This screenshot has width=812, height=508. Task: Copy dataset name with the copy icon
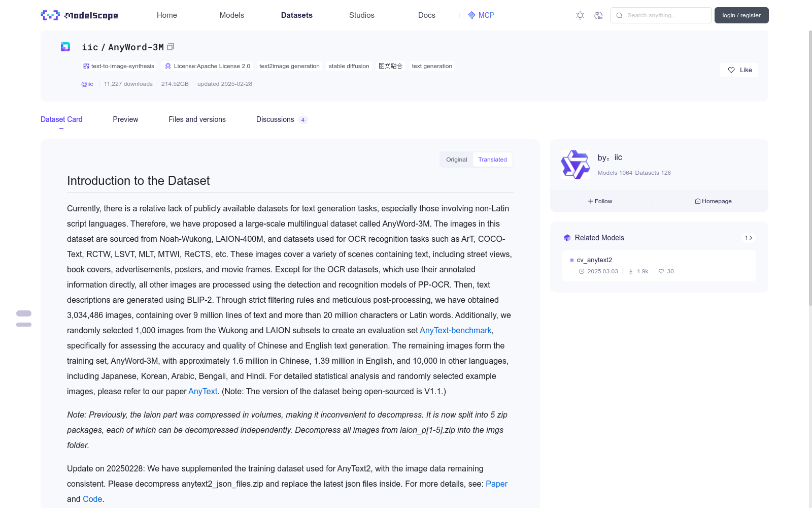click(171, 47)
